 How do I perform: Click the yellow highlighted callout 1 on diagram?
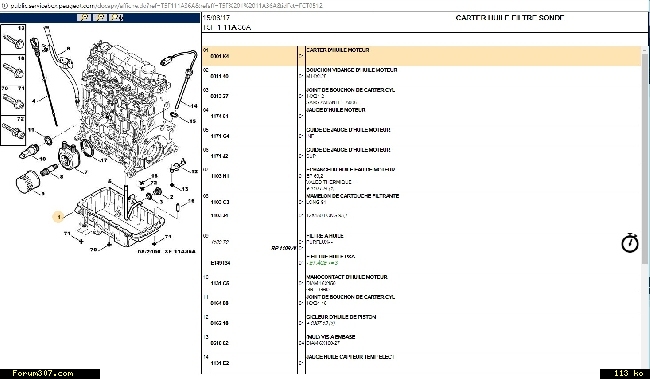(x=58, y=217)
